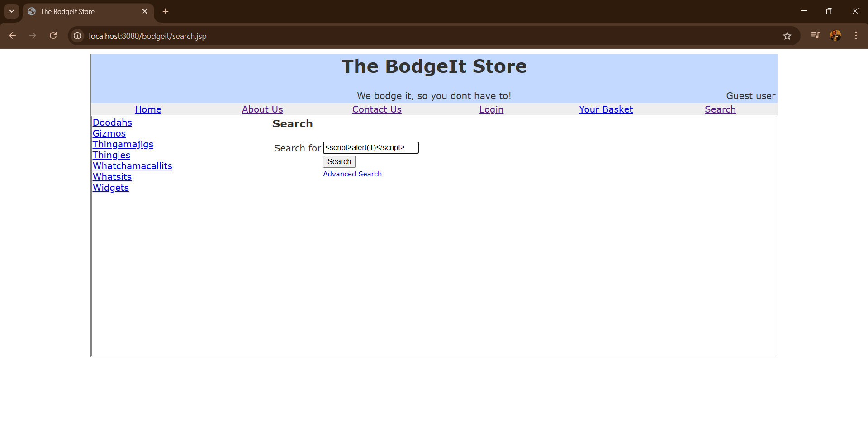
Task: Open the Thingamajigs category
Action: (x=123, y=144)
